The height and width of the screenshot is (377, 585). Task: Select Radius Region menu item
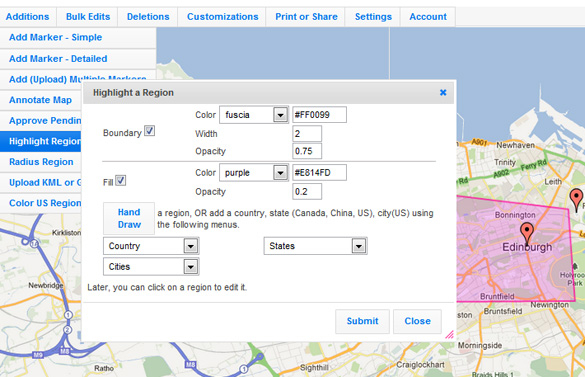[x=41, y=162]
